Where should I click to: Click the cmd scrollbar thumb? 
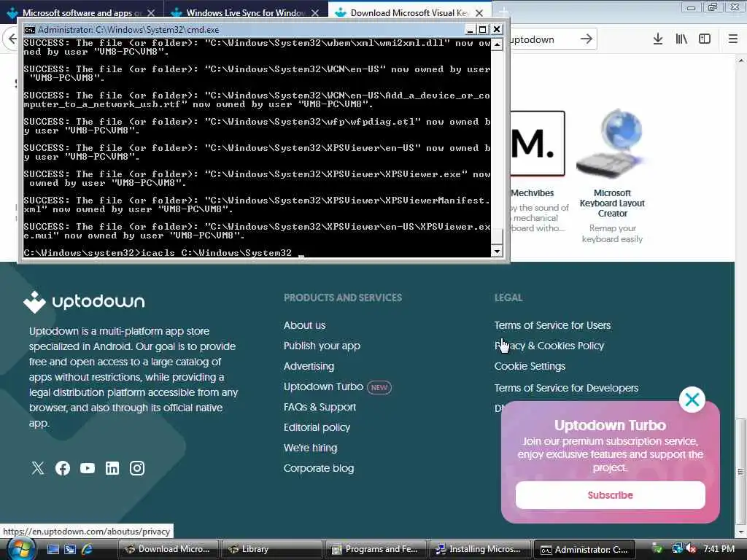pyautogui.click(x=497, y=237)
